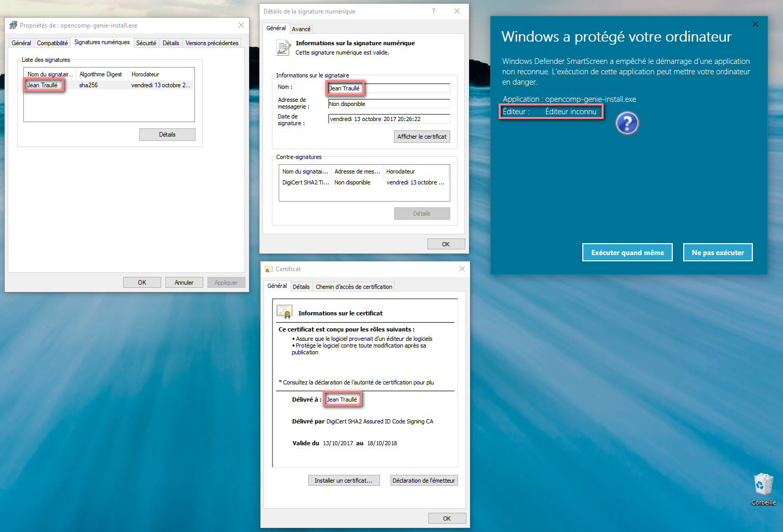
Task: Open the Versions précédentes tab
Action: 212,43
